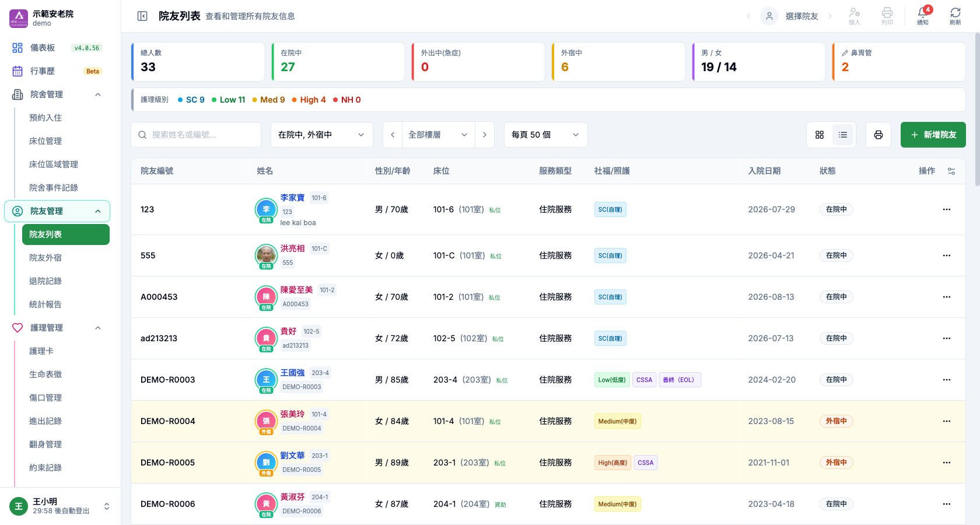The width and height of the screenshot is (980, 525).
Task: Open resident 張美玲 profile link
Action: [292, 414]
